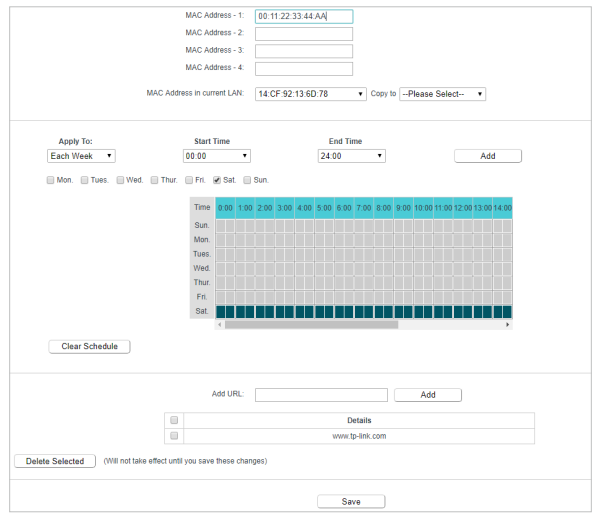597x515 pixels.
Task: Click the schedule scrollbar left arrow
Action: [220, 325]
